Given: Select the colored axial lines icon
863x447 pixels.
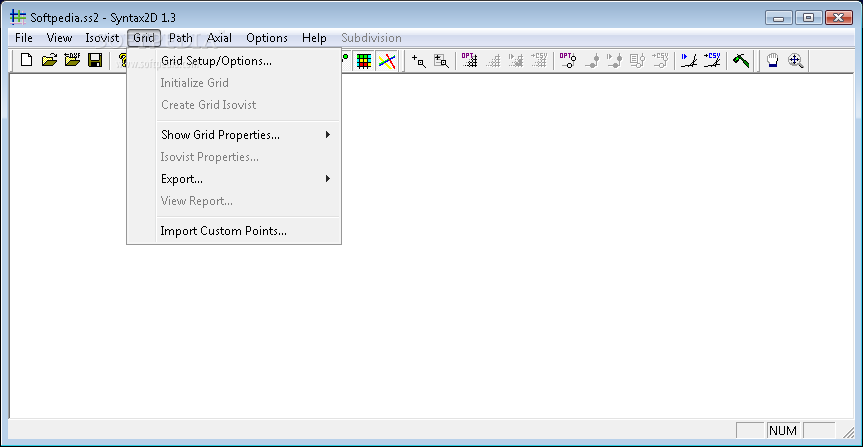Looking at the screenshot, I should (387, 61).
